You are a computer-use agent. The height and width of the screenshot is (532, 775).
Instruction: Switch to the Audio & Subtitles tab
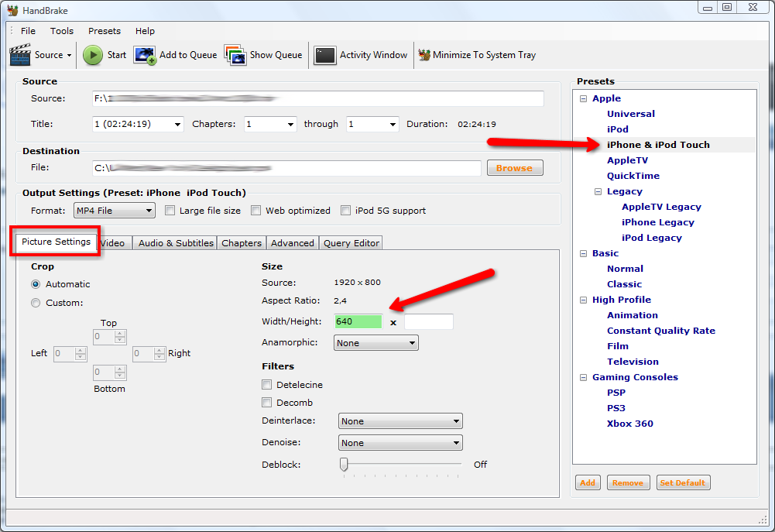[176, 242]
